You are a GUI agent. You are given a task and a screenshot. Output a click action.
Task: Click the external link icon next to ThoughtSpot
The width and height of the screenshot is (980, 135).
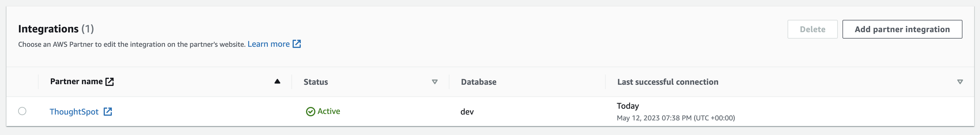tap(108, 111)
